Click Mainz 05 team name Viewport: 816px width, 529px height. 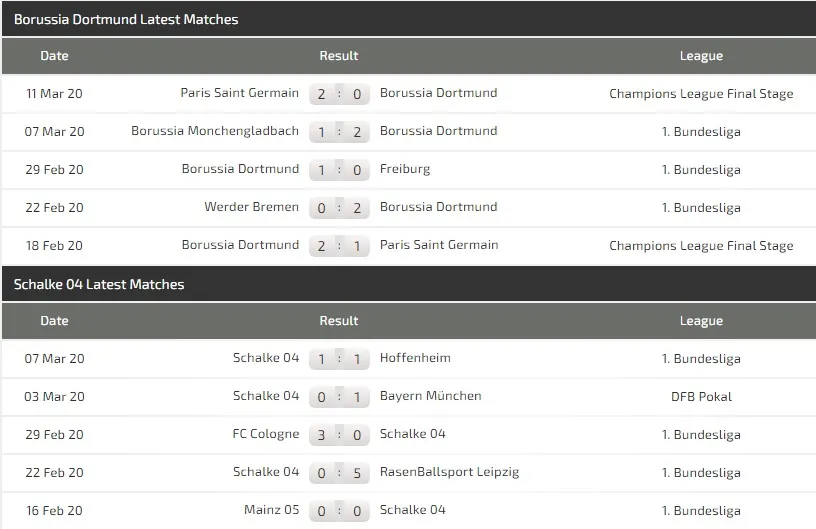pyautogui.click(x=271, y=510)
